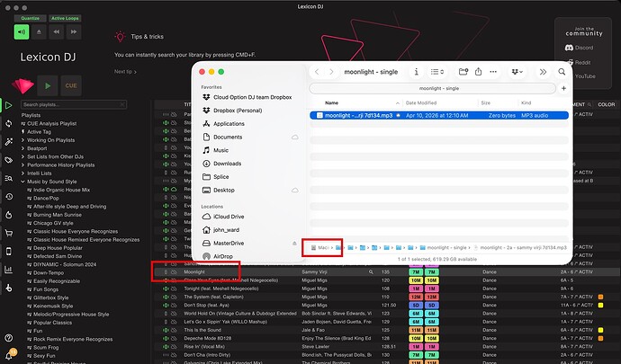
Task: Select the Glitterbox Style playlist
Action: click(50, 297)
